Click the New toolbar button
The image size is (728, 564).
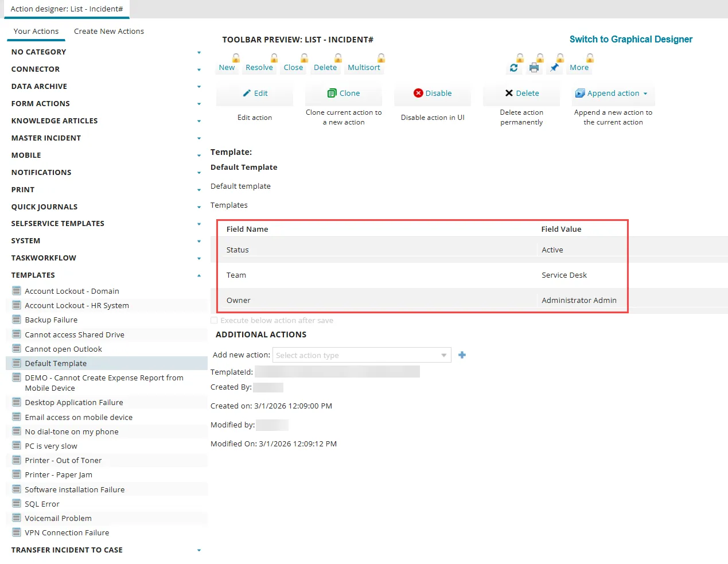pyautogui.click(x=227, y=68)
